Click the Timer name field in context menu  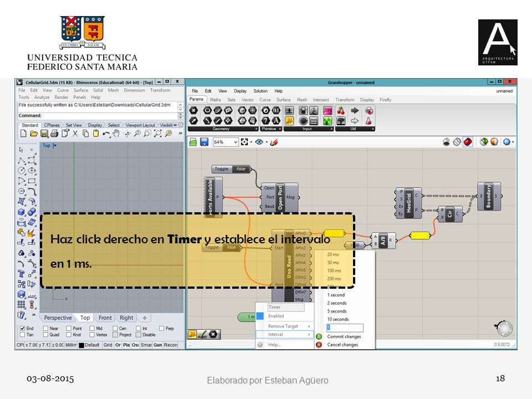(286, 308)
